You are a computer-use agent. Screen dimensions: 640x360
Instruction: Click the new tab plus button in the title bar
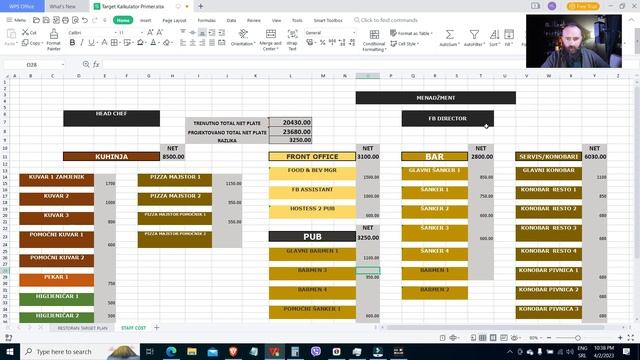200,6
